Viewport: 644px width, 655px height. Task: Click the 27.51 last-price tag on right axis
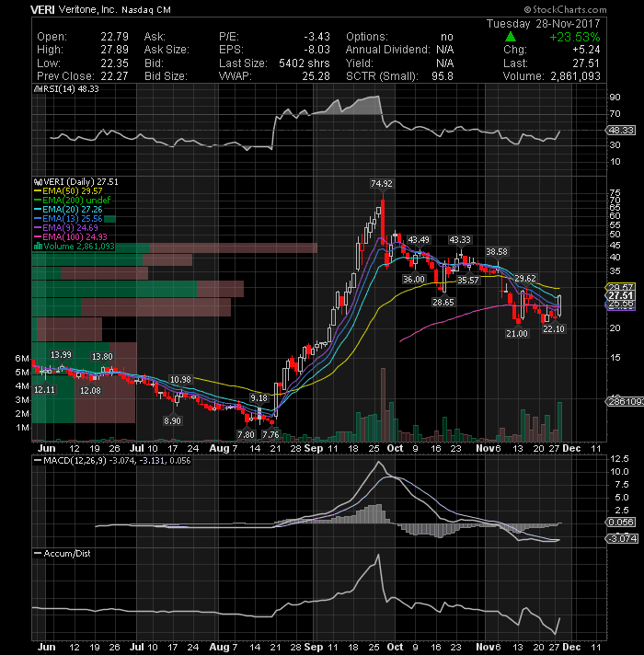[x=621, y=295]
